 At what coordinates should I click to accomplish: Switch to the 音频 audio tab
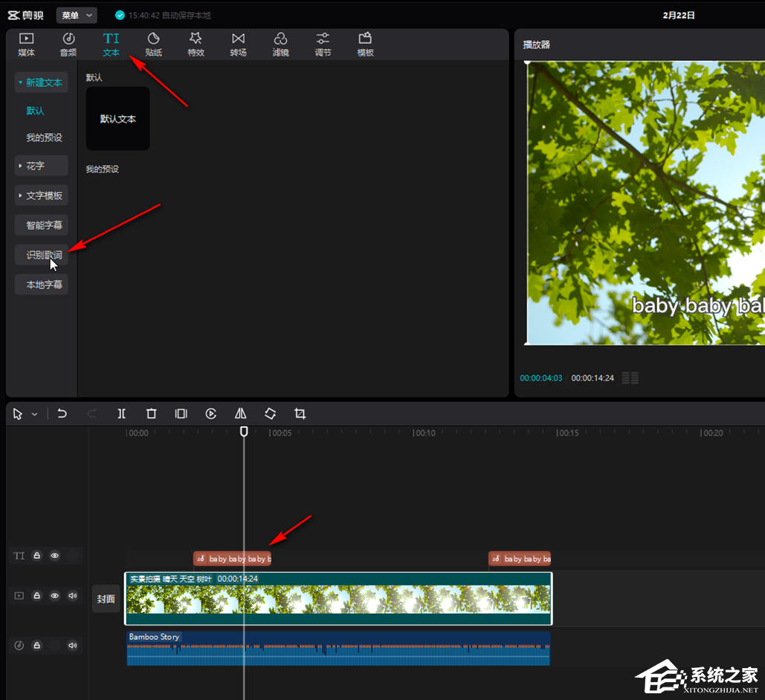pyautogui.click(x=68, y=45)
